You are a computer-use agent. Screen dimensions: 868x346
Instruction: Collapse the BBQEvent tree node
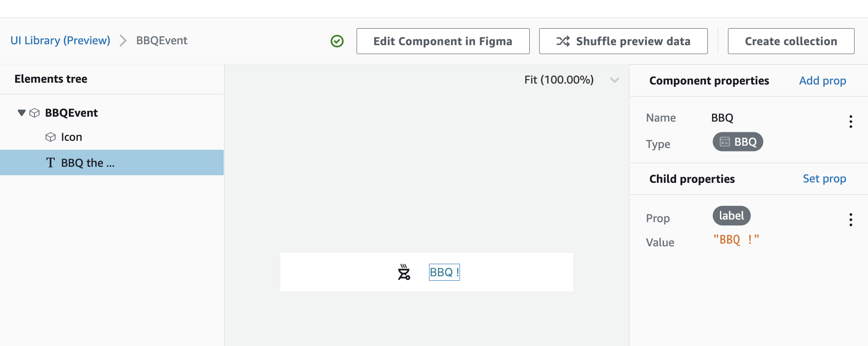[21, 113]
